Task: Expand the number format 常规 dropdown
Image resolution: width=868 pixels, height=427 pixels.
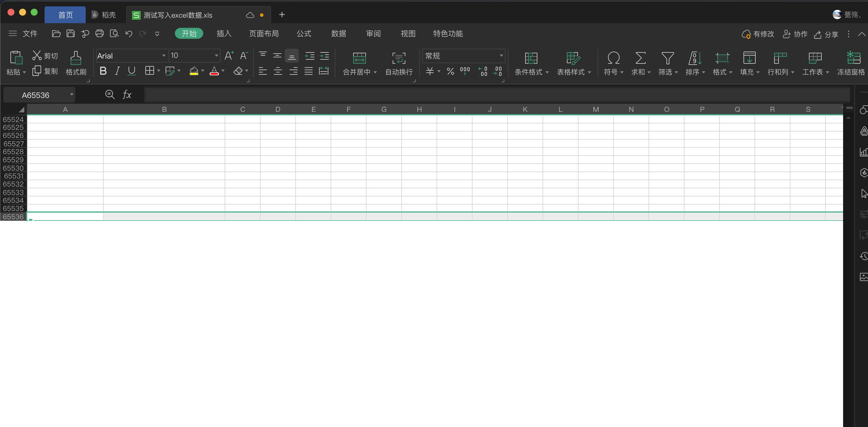Action: [501, 56]
